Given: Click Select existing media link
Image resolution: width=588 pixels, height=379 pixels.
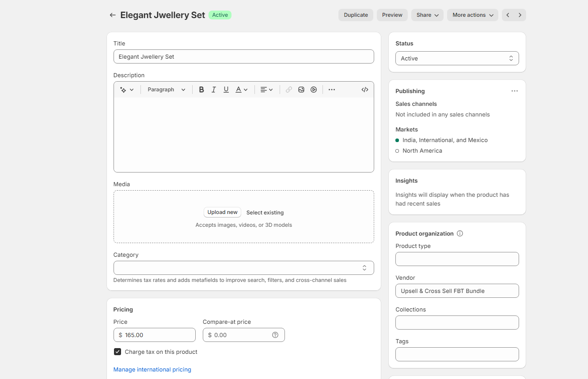Looking at the screenshot, I should coord(265,213).
